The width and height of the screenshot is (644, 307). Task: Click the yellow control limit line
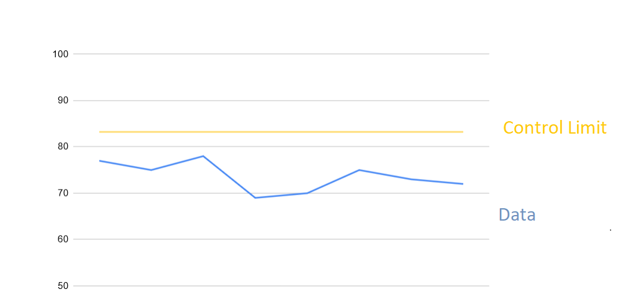tap(281, 132)
